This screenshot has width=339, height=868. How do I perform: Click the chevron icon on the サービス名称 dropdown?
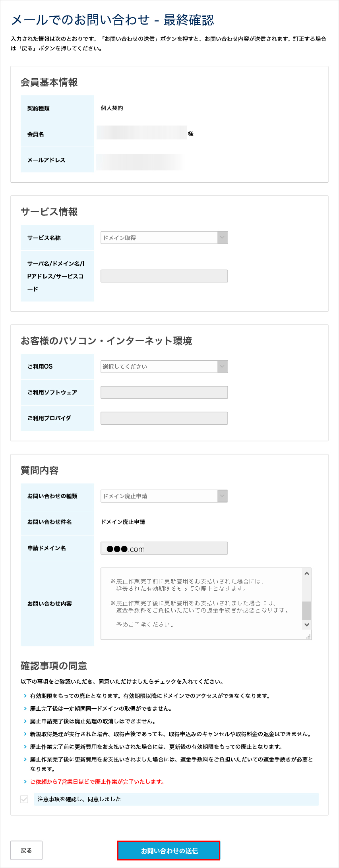pos(223,237)
